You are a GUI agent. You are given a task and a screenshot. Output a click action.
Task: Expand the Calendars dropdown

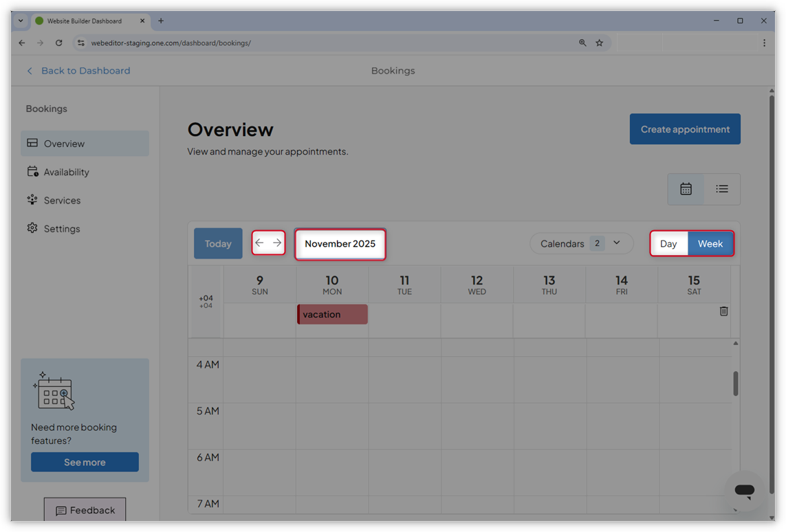coord(581,243)
